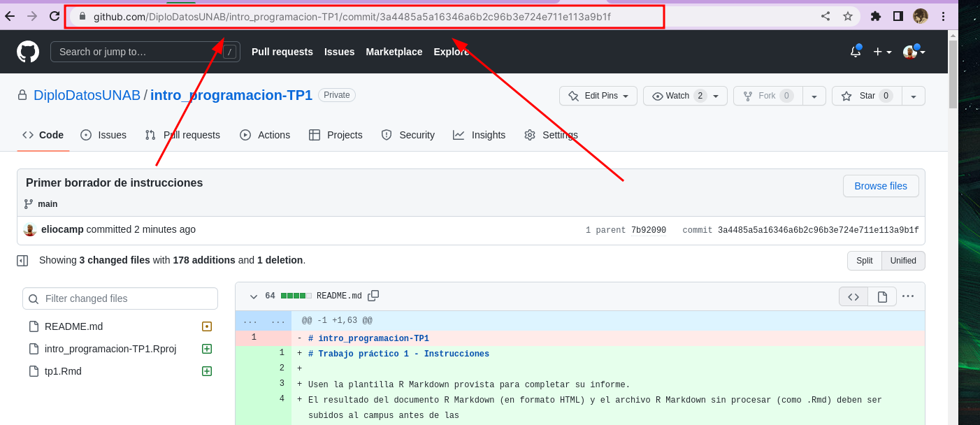Toggle the file tree sidebar icon

point(22,261)
